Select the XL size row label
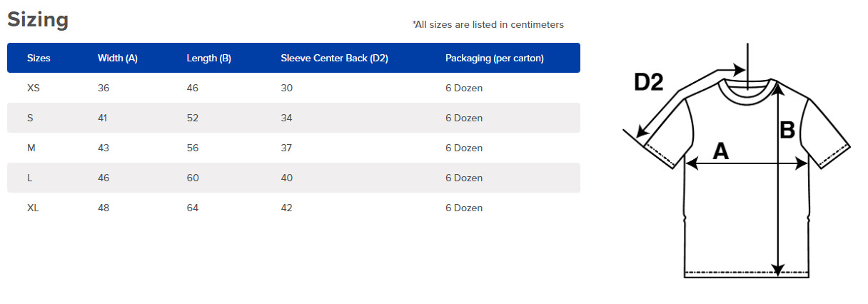This screenshot has height=304, width=868. [33, 208]
